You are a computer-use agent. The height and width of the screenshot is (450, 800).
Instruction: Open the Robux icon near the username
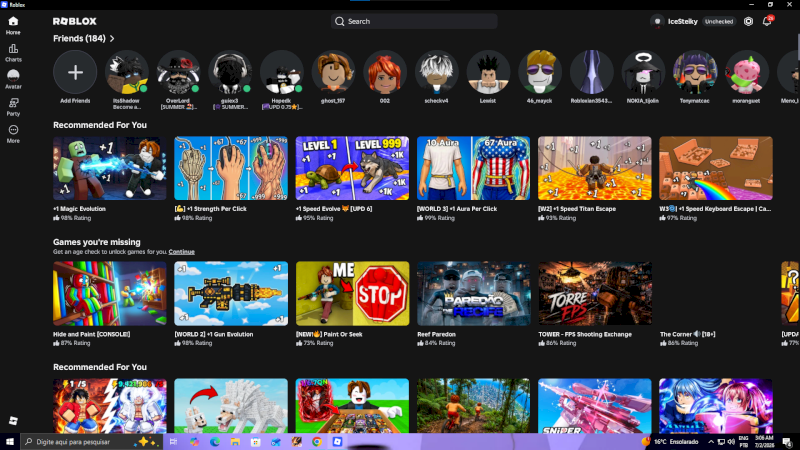(x=748, y=21)
